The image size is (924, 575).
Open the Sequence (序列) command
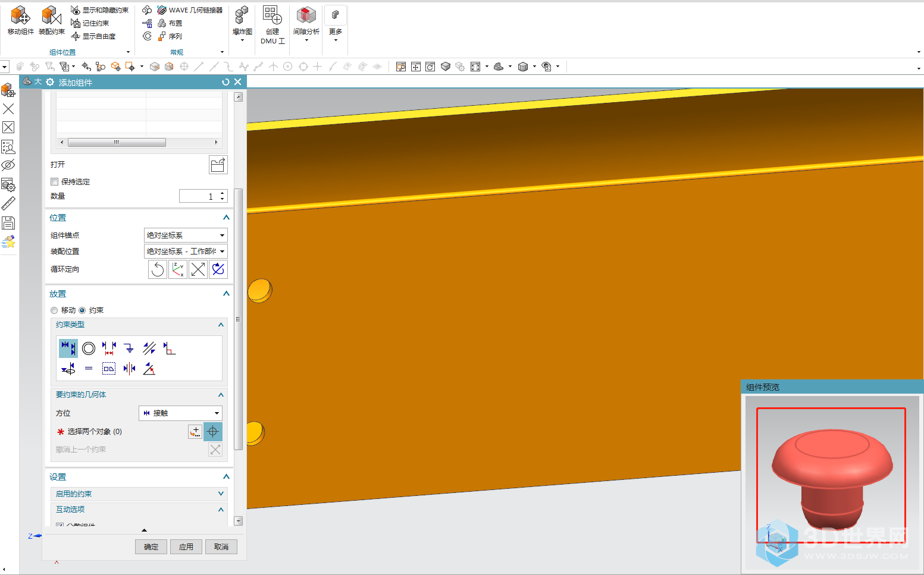pyautogui.click(x=170, y=36)
